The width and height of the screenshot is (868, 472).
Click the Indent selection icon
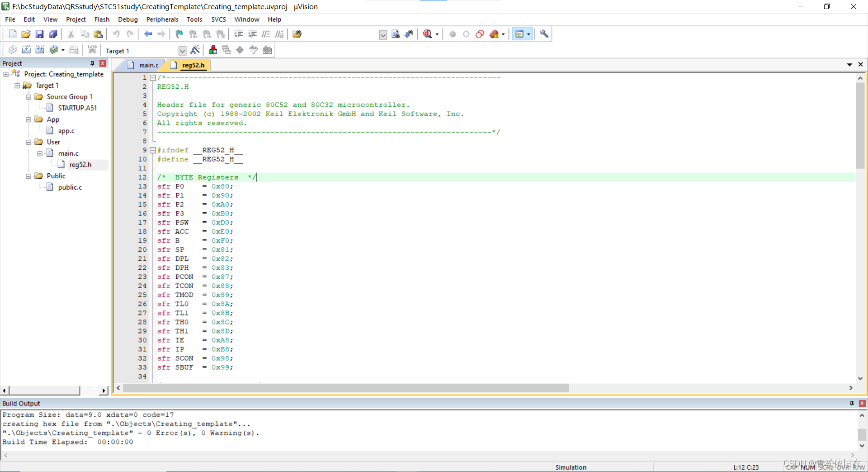coord(239,34)
